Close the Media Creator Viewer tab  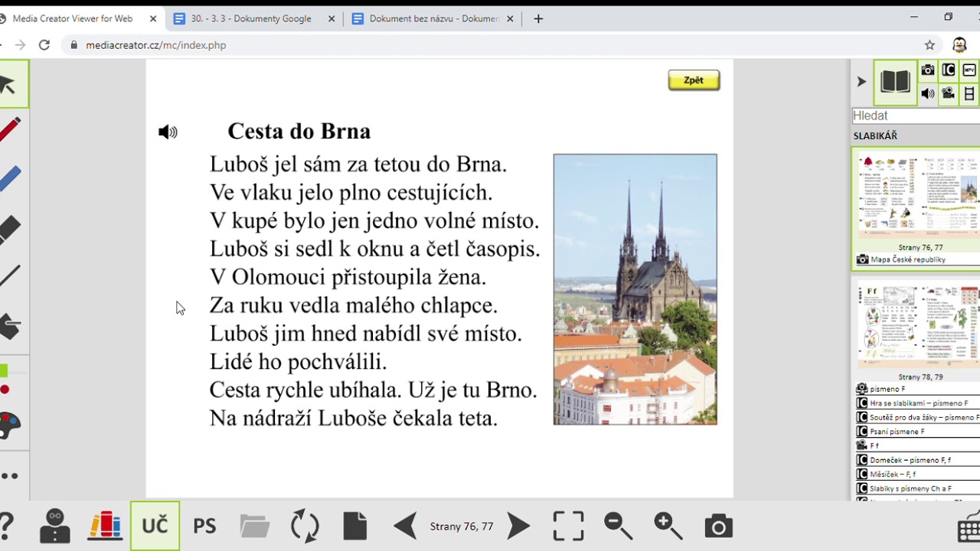(x=153, y=18)
